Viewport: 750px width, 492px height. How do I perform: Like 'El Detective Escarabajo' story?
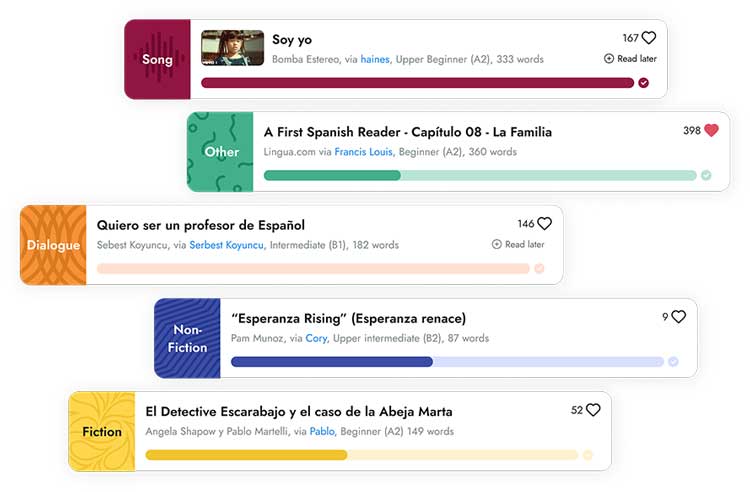pos(593,410)
